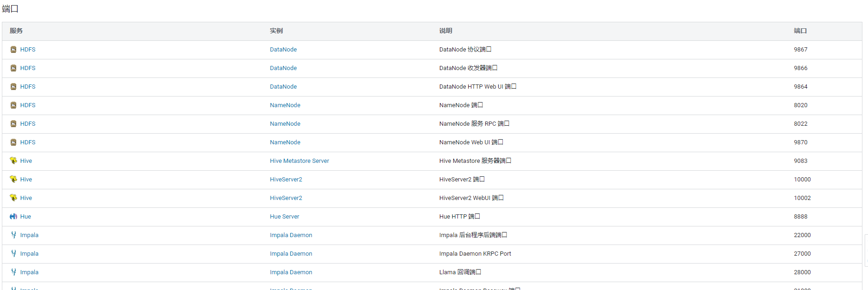Select the description 'Hue HTTP 端口'

[460, 217]
